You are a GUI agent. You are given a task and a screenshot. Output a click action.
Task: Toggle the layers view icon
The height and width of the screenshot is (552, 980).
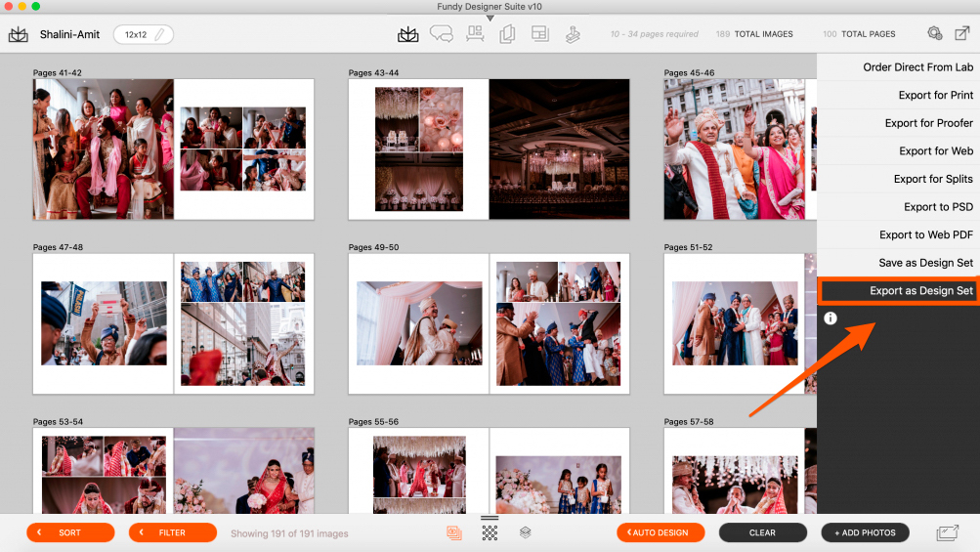[x=525, y=532]
